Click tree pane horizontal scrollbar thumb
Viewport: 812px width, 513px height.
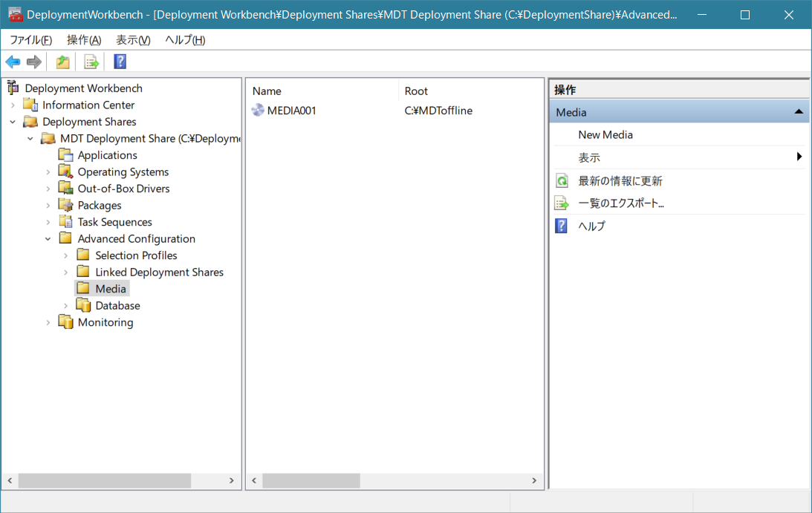point(105,480)
